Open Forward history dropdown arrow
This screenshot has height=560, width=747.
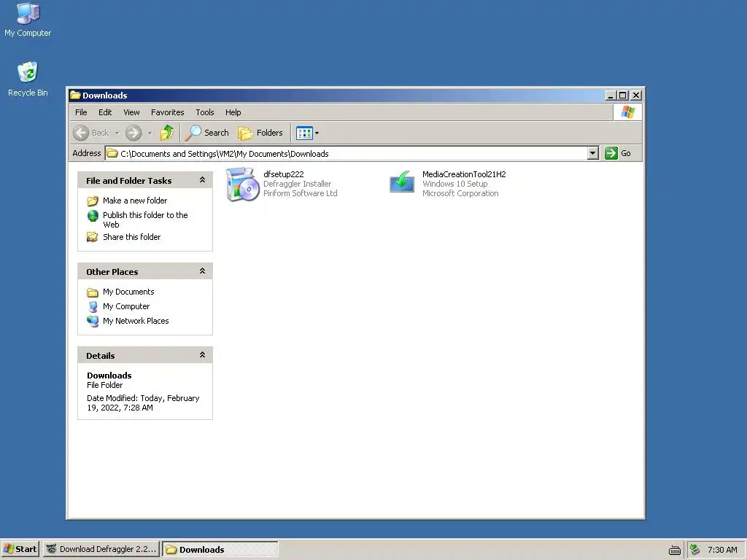tap(150, 133)
